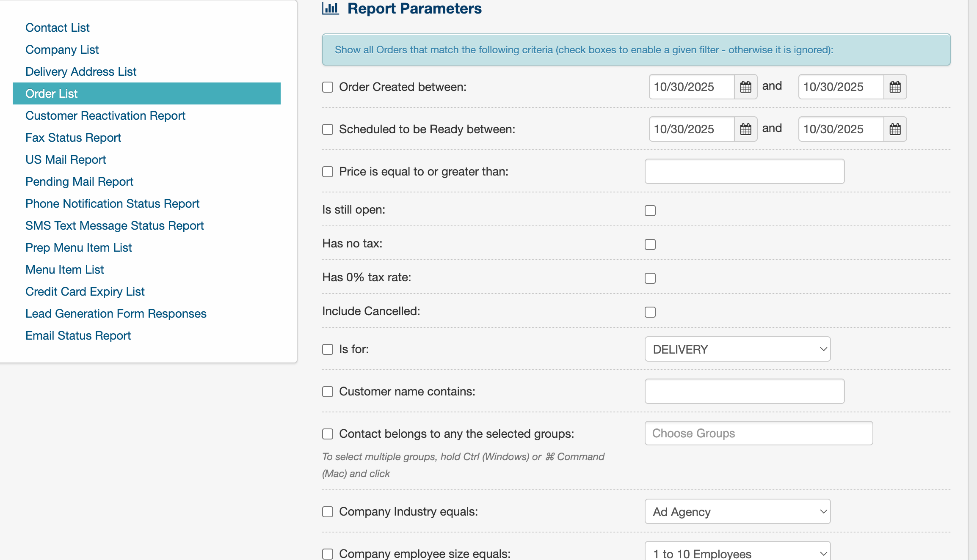Open calendar for Scheduled Ready end date
Image resolution: width=977 pixels, height=560 pixels.
(895, 129)
